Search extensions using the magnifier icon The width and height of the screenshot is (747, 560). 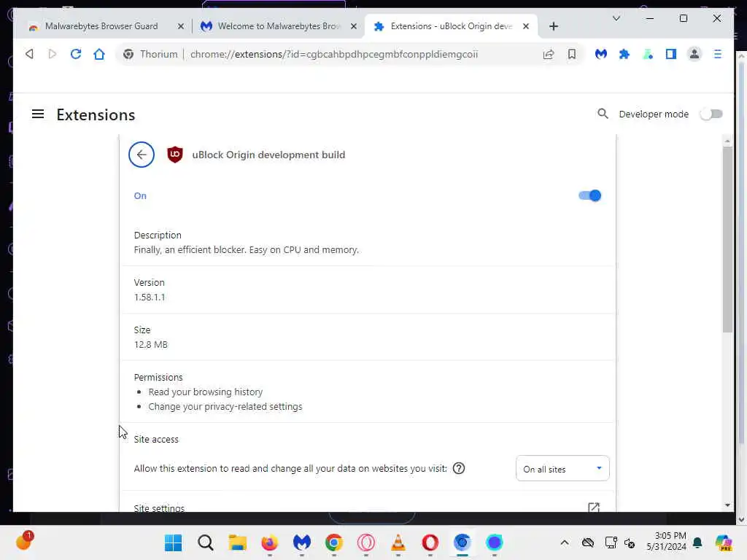click(603, 114)
